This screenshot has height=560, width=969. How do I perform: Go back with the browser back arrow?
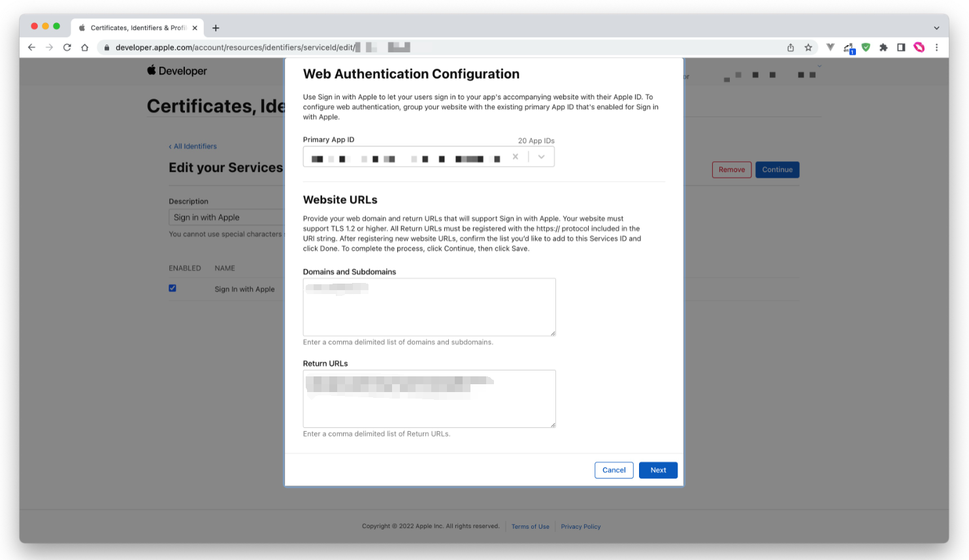(31, 47)
